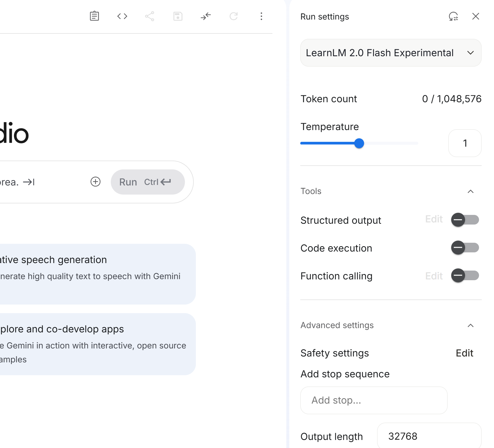Toggle the Structured output switch

click(465, 220)
